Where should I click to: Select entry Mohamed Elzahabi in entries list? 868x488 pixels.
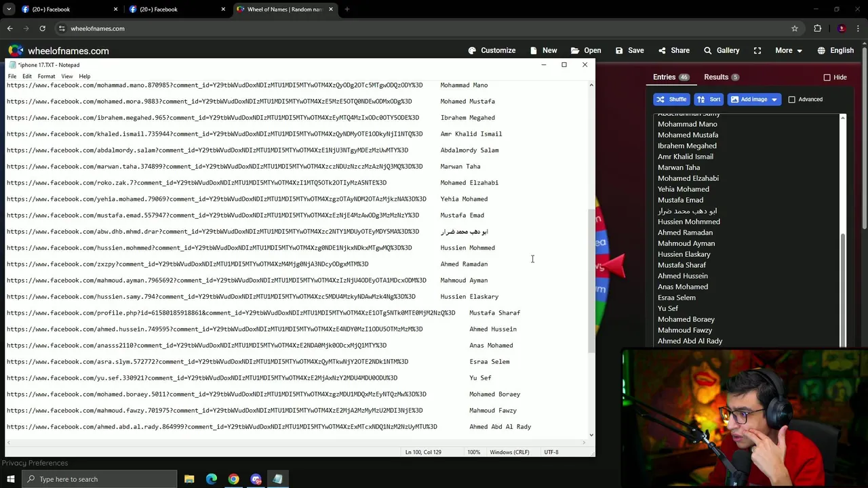pos(688,178)
